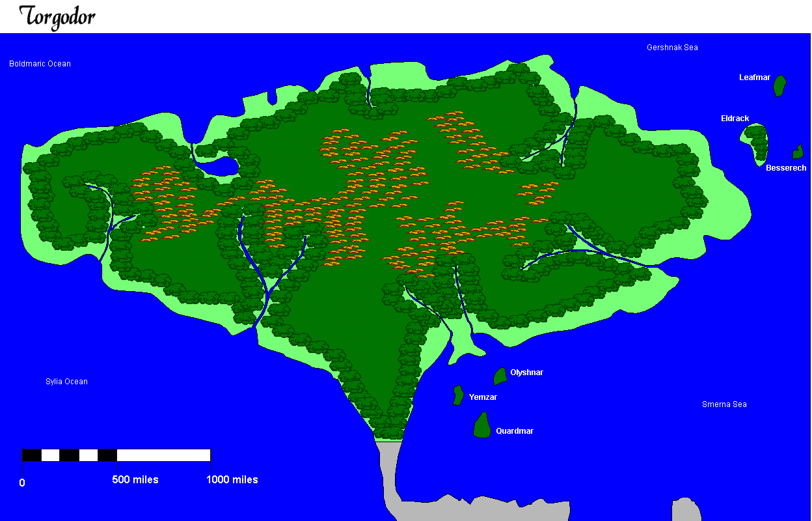Click the 500 miles scale label
Image resolution: width=812 pixels, height=521 pixels.
click(135, 480)
